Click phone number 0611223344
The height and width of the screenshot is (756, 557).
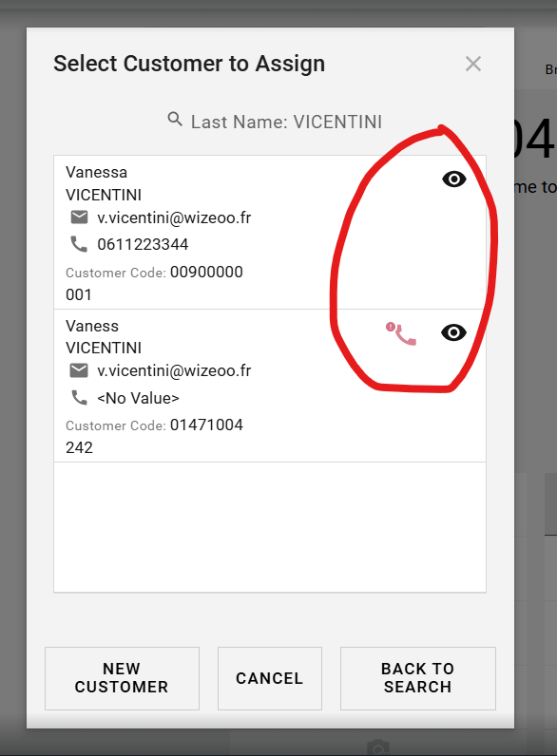point(143,244)
